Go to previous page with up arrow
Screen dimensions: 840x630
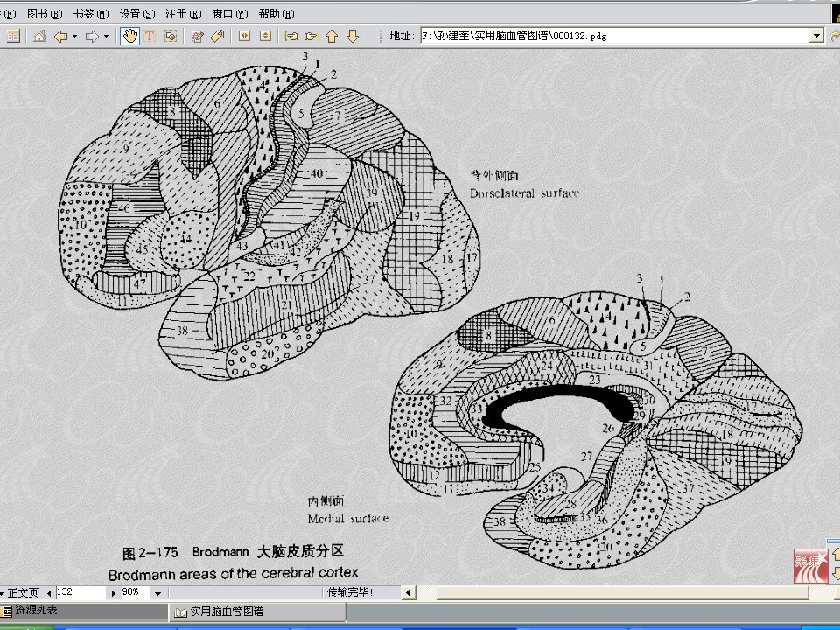click(332, 36)
